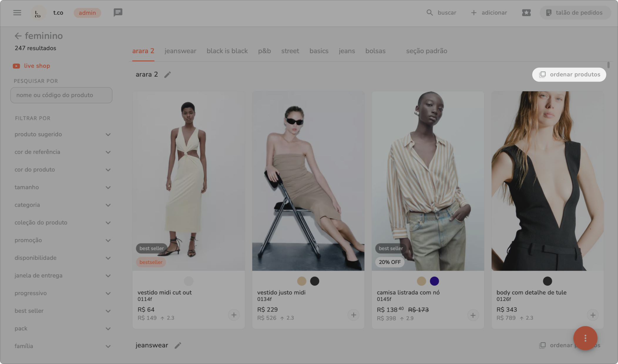Switch to the bolsas tab
This screenshot has width=618, height=364.
[x=375, y=51]
